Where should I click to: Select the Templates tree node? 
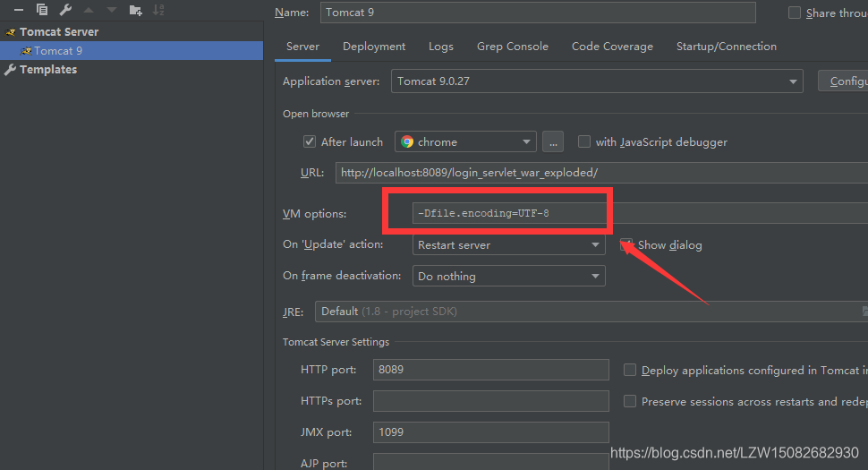48,70
